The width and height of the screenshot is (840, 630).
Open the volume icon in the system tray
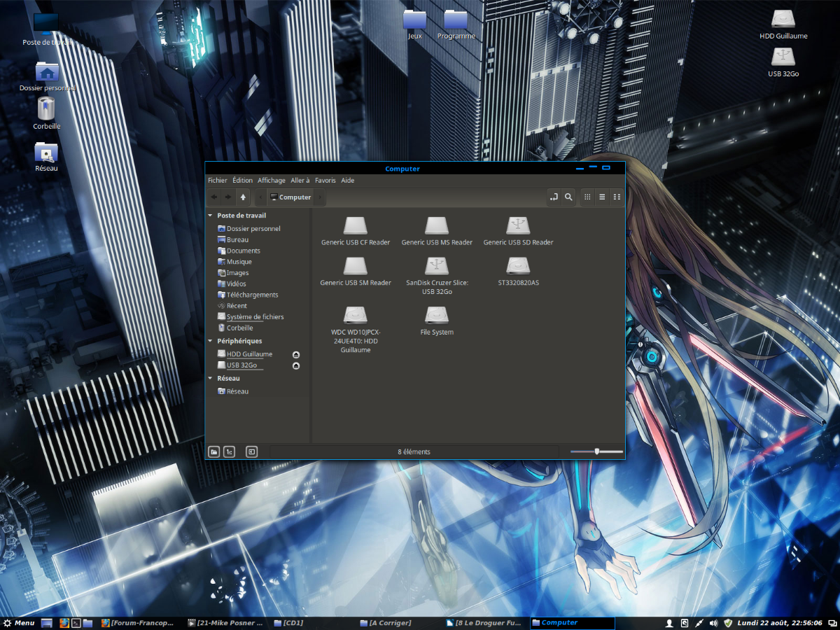713,623
